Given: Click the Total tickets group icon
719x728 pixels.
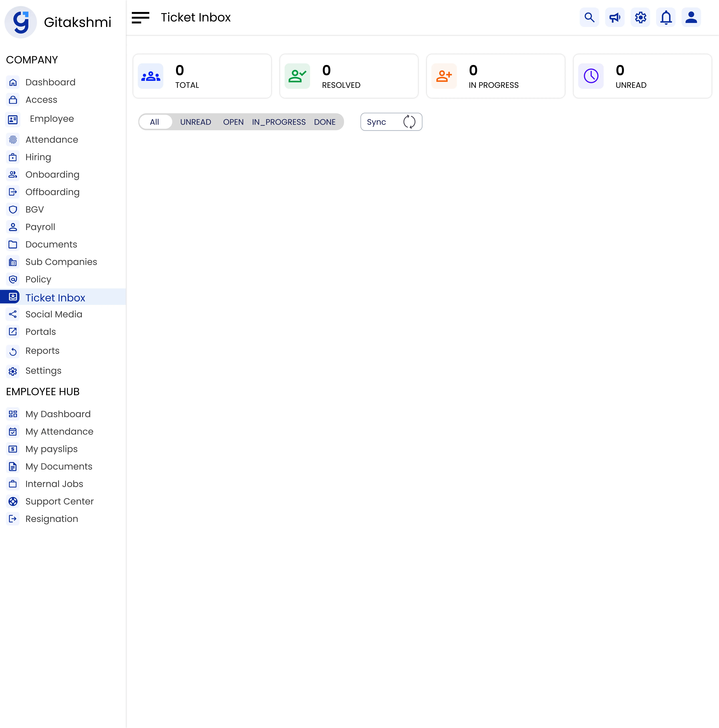Looking at the screenshot, I should (x=150, y=76).
